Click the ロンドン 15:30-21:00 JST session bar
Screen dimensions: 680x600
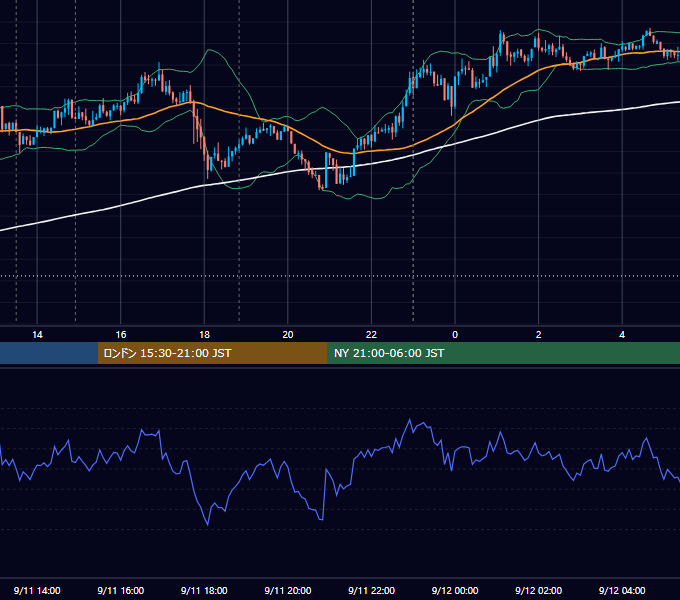coord(212,353)
